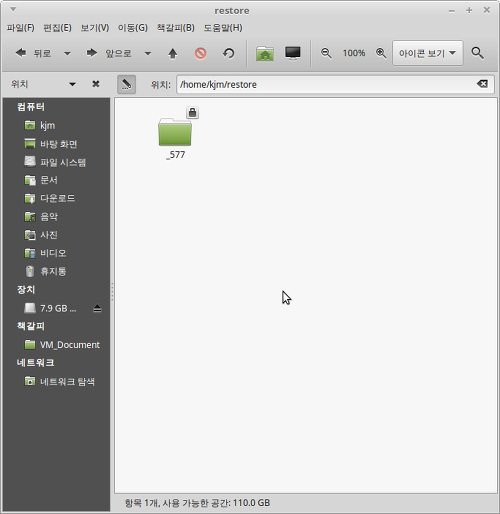
Task: Open window menu arrow in title bar
Action: pyautogui.click(x=13, y=9)
